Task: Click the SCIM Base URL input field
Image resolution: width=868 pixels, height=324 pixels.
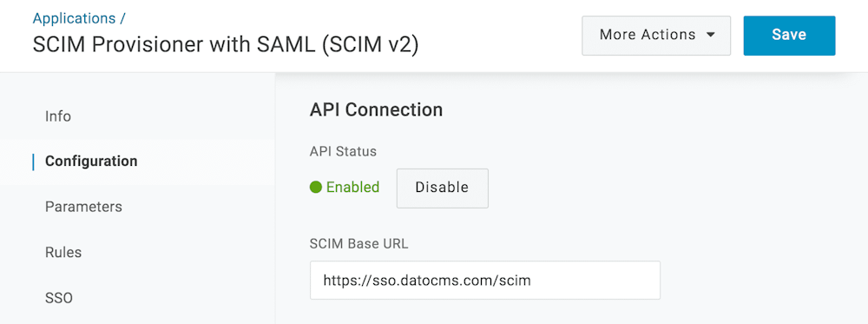Action: 485,281
